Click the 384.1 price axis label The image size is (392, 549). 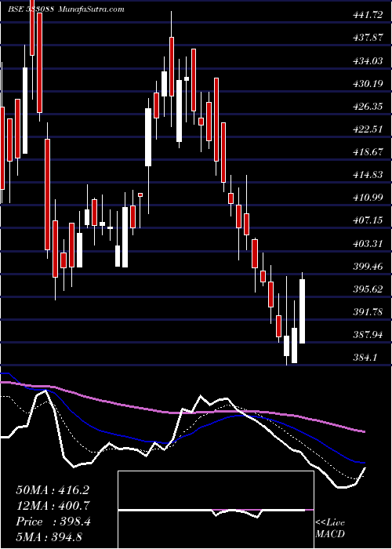coord(365,358)
